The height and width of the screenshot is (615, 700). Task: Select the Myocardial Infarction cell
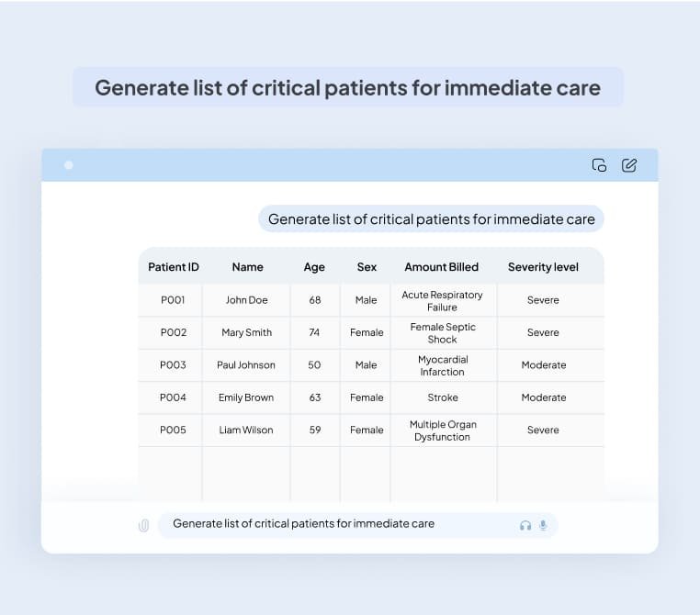click(x=442, y=365)
